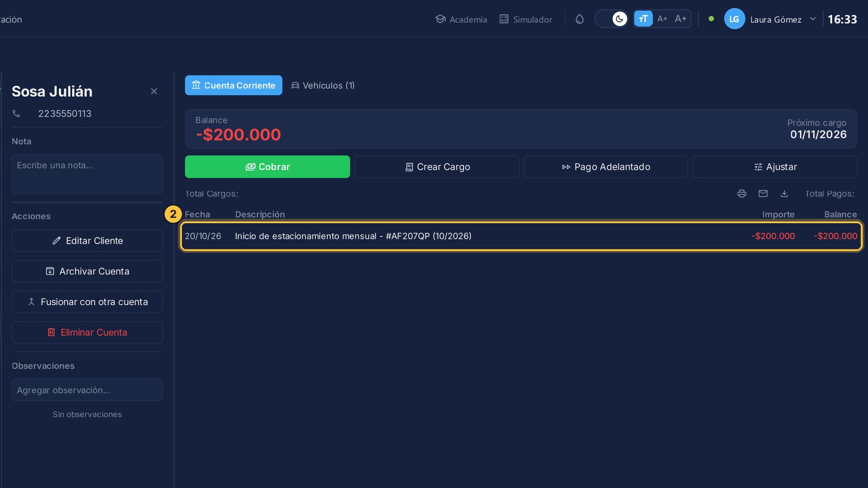Toggle the dark mode switch
The height and width of the screenshot is (488, 868).
point(612,19)
